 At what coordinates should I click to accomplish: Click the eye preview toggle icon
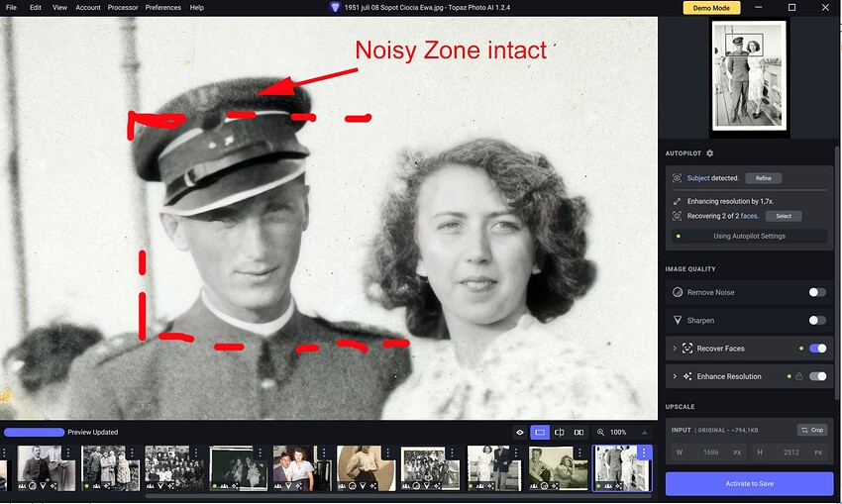coord(521,433)
